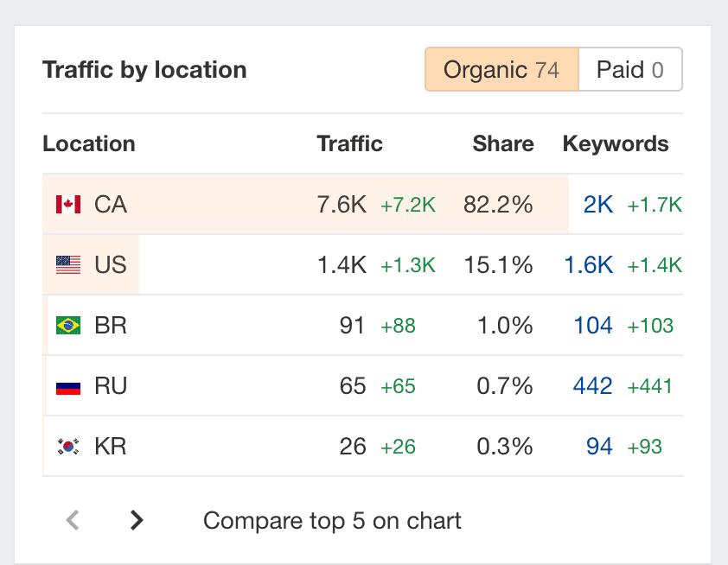Sort by the Traffic column header
This screenshot has width=728, height=565.
point(349,143)
